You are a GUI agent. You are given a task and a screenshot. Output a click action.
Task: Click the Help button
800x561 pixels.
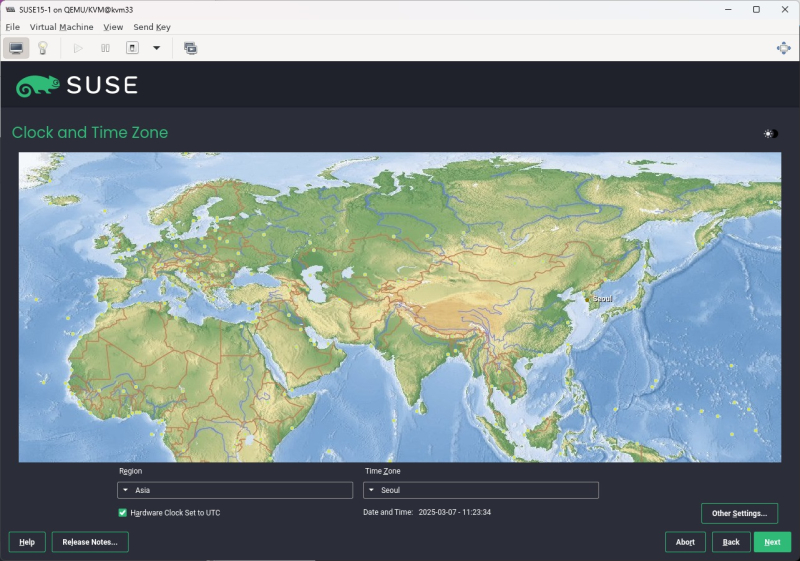(27, 542)
